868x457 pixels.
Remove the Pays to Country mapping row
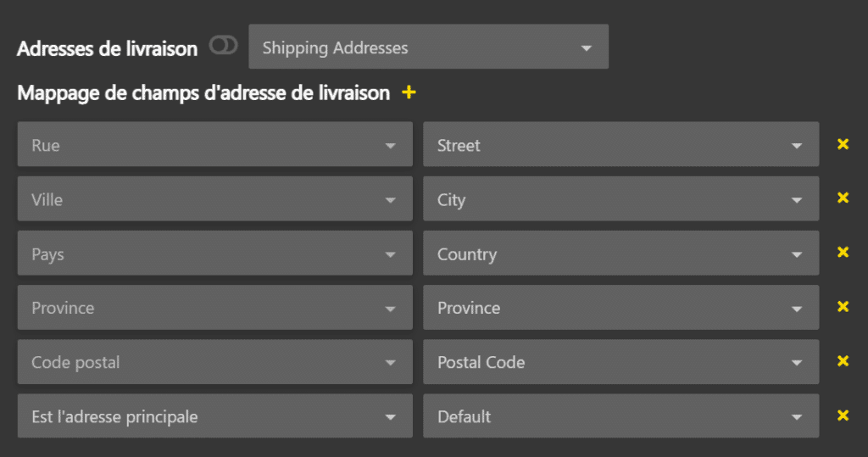pos(843,253)
